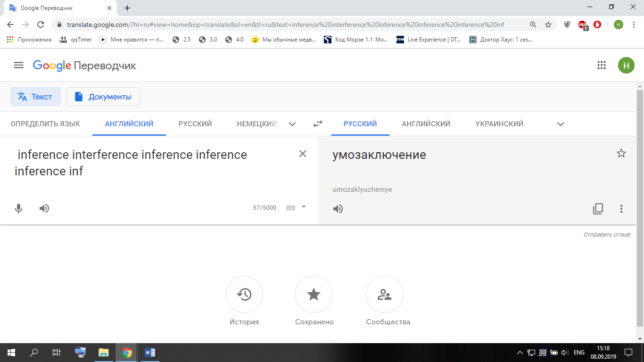The height and width of the screenshot is (362, 644).
Task: Open Live Experience DTM bookmark
Action: 429,40
